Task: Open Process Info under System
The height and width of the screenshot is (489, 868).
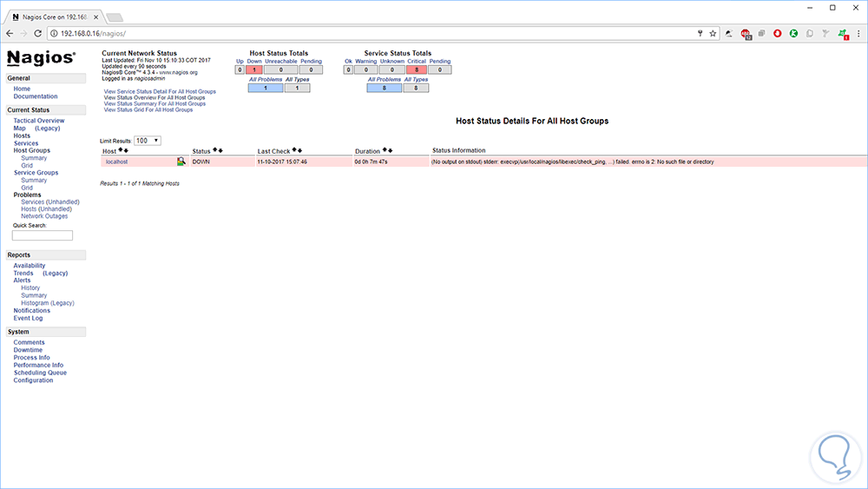Action: tap(31, 358)
